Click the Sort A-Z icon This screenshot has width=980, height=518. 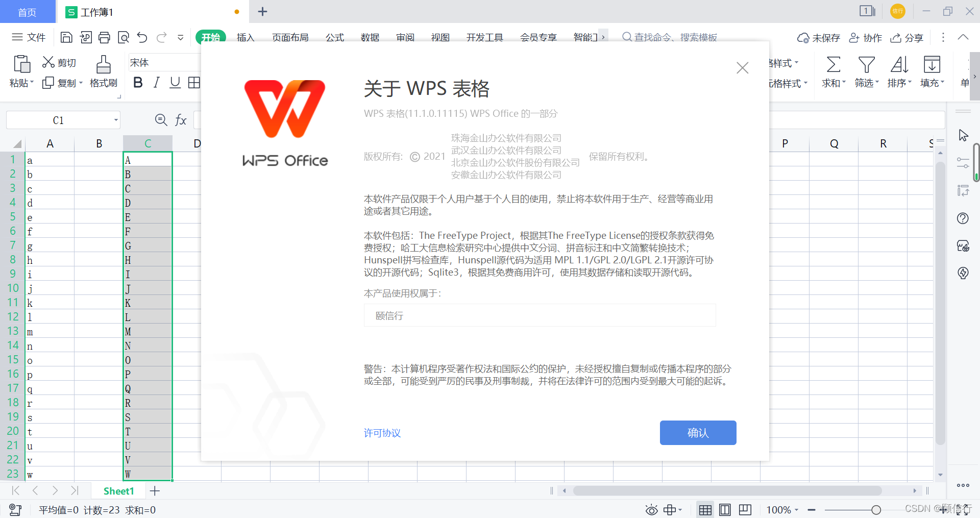(899, 65)
